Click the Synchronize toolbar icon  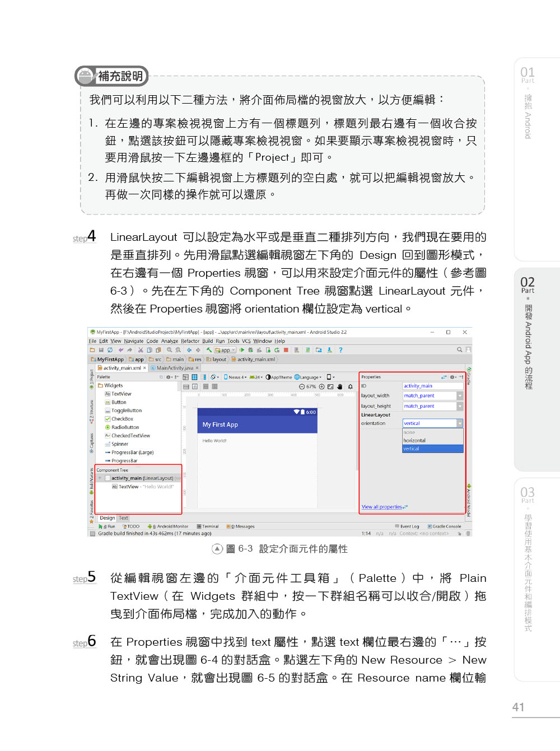(110, 350)
